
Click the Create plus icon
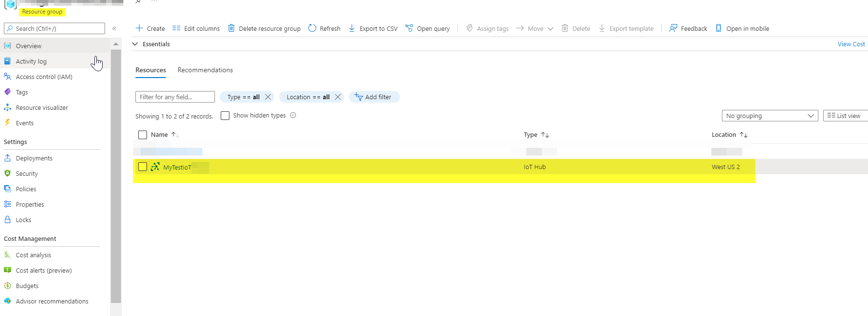pyautogui.click(x=139, y=28)
